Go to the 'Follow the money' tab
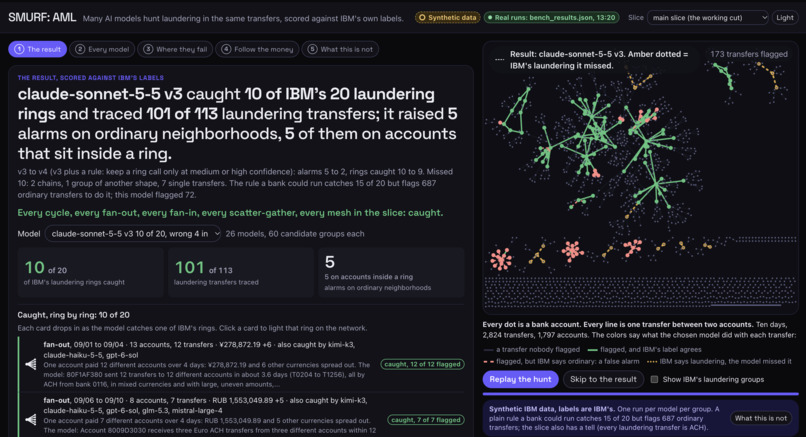 pyautogui.click(x=257, y=49)
